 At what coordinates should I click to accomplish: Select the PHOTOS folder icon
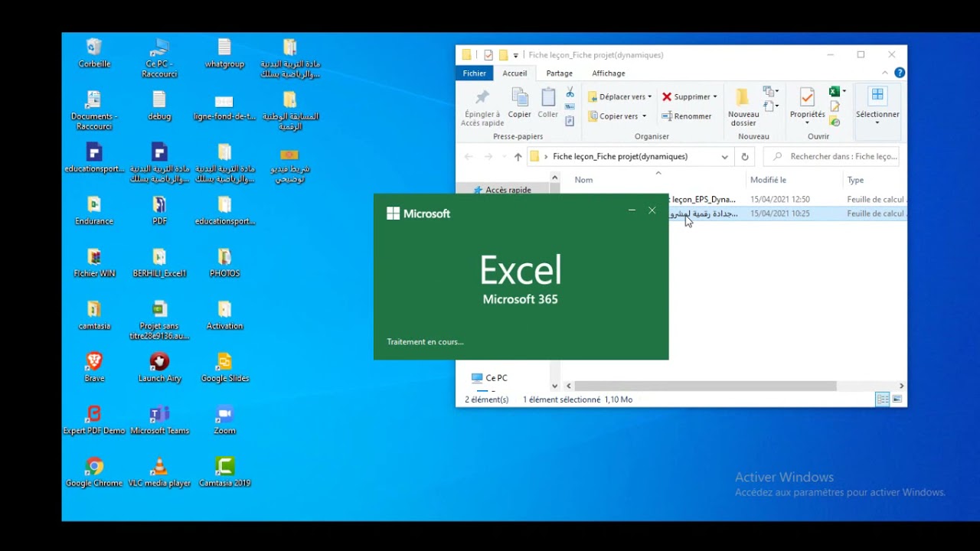pyautogui.click(x=224, y=262)
